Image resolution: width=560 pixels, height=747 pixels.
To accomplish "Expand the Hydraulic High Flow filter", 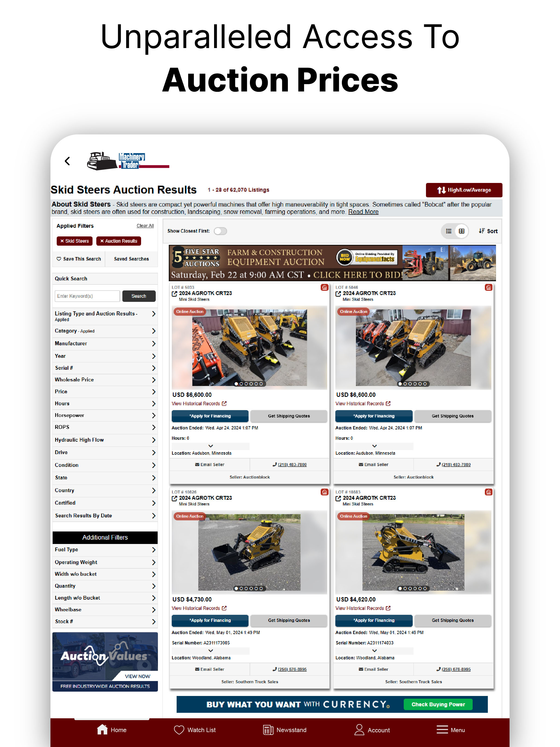I will point(105,440).
